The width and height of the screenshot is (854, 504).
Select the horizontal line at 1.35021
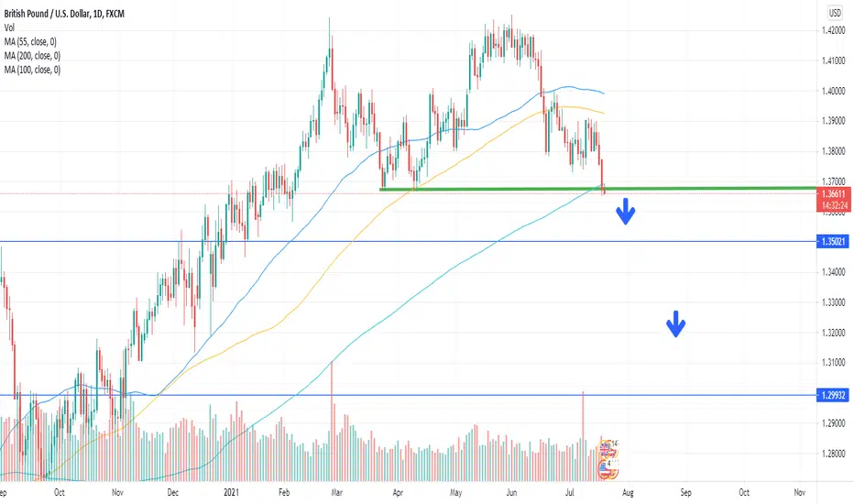click(409, 241)
